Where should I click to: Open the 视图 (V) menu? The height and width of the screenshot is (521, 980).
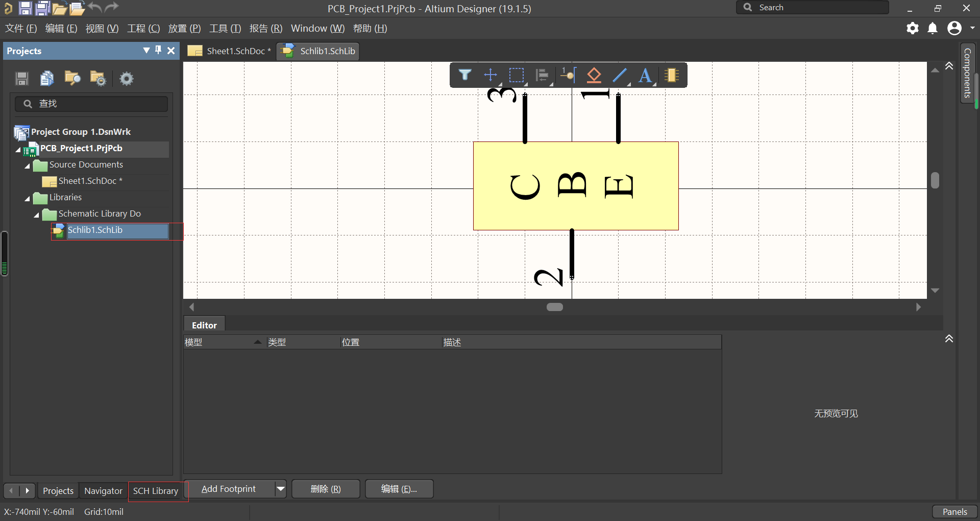tap(102, 29)
